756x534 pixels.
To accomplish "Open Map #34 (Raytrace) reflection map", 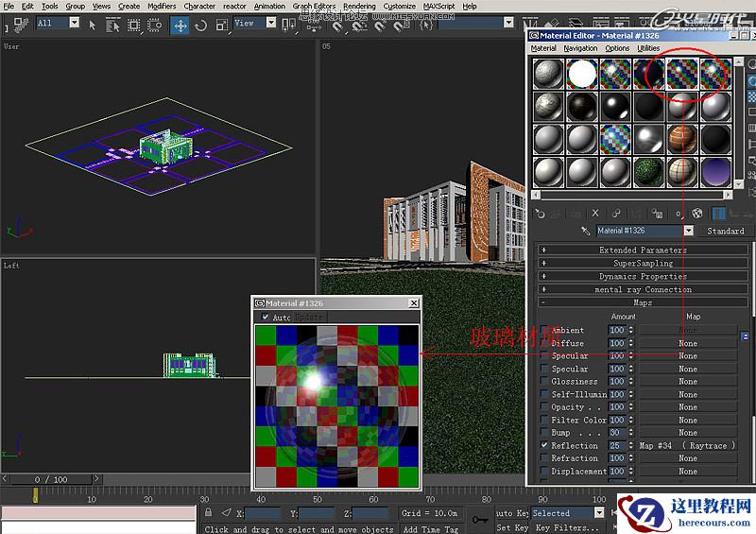I will [x=687, y=445].
